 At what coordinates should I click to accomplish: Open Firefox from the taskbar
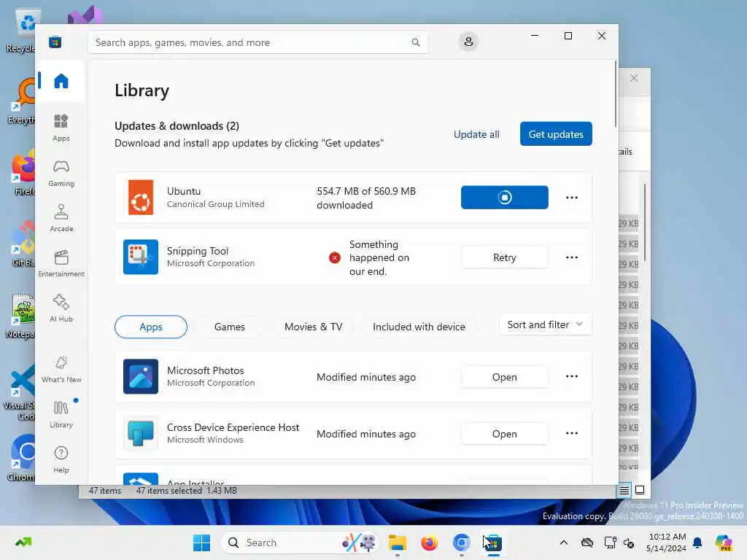pyautogui.click(x=429, y=542)
